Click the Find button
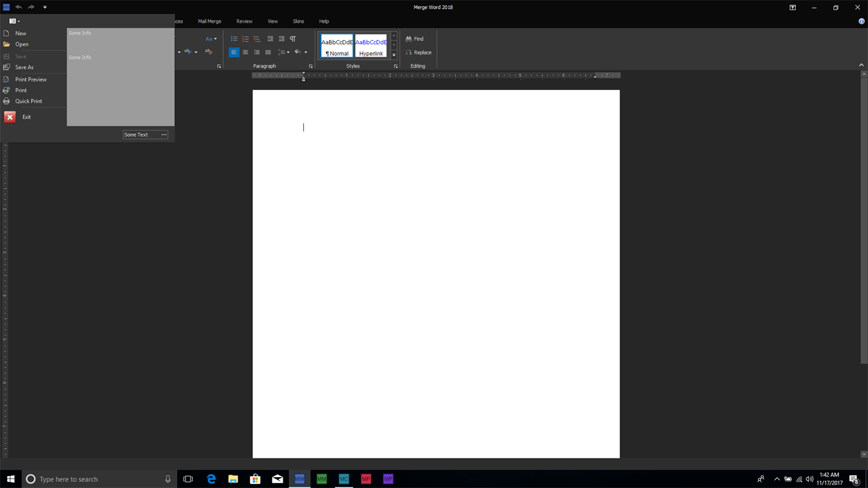 click(x=415, y=39)
